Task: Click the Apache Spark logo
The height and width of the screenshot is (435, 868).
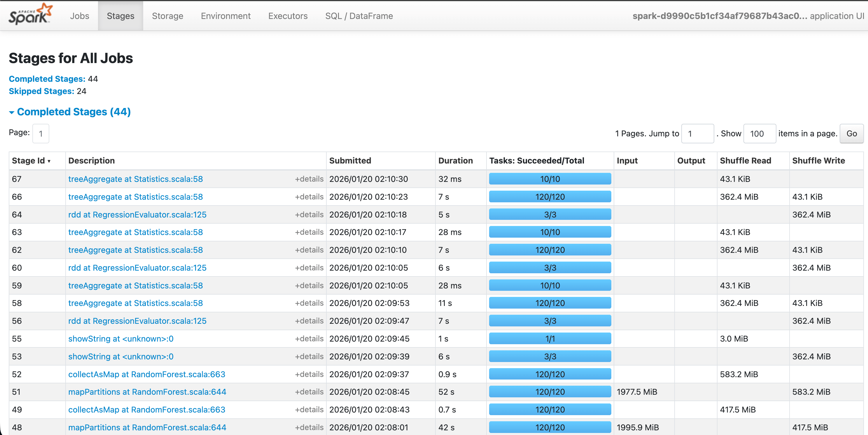Action: tap(30, 15)
